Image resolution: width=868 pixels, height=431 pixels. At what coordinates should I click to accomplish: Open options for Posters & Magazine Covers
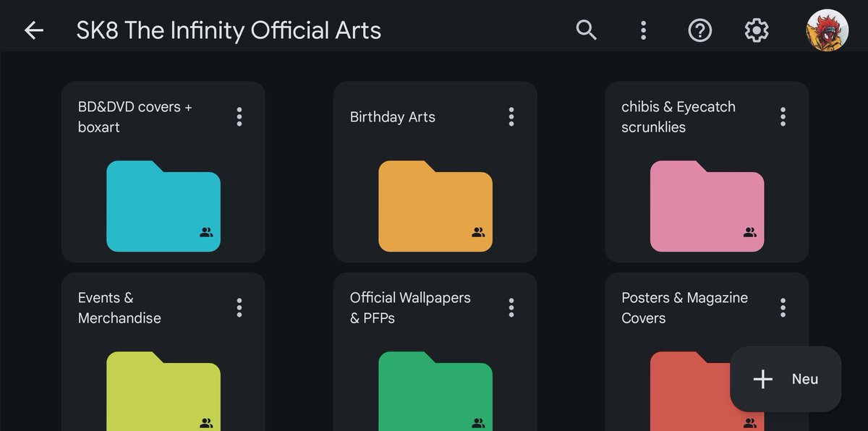[x=783, y=307]
